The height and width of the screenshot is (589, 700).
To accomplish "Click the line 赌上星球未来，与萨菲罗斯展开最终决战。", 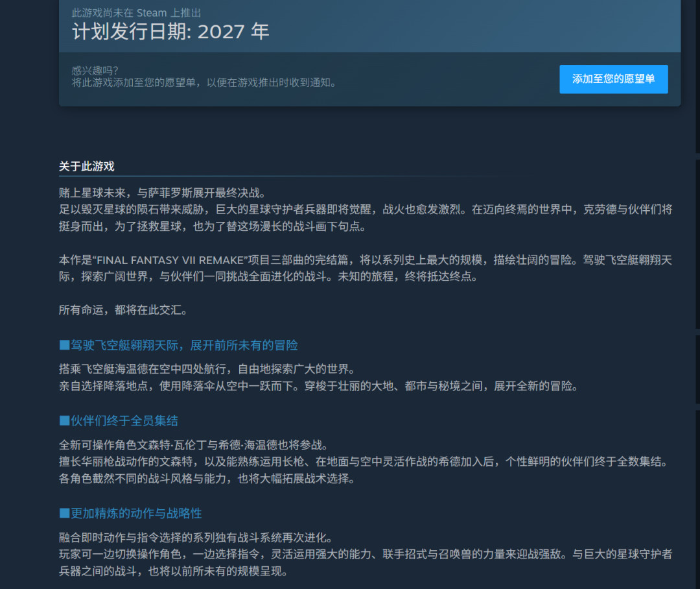I will coord(164,193).
